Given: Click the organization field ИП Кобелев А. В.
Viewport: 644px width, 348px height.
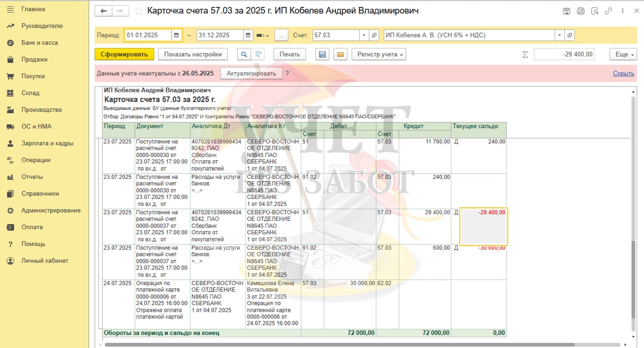Looking at the screenshot, I should 469,35.
